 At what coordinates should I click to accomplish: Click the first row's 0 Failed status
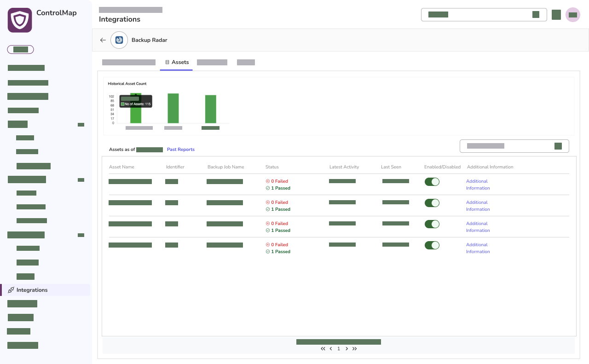[x=277, y=181]
